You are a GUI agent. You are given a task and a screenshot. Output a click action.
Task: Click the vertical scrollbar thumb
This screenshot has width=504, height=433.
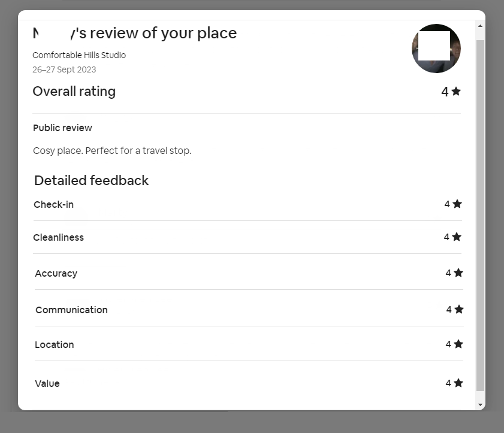(480, 216)
